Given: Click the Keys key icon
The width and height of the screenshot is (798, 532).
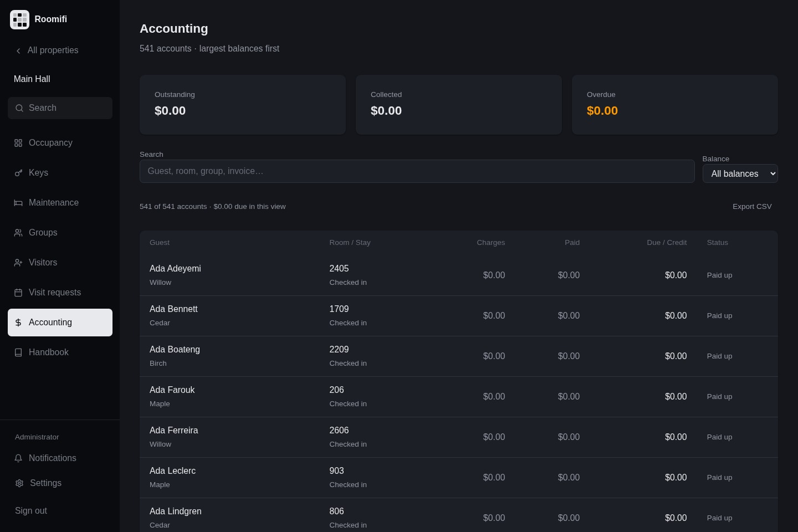Looking at the screenshot, I should (x=18, y=173).
